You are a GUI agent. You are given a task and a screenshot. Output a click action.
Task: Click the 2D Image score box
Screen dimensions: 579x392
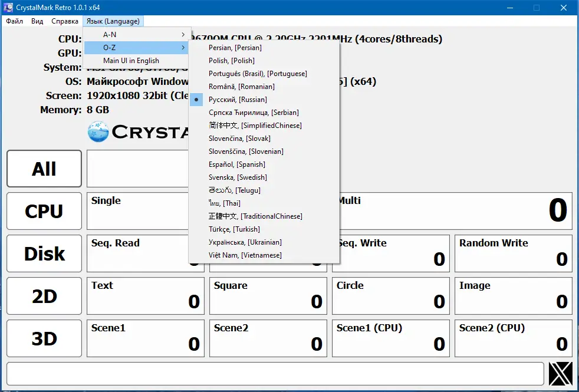click(x=514, y=296)
